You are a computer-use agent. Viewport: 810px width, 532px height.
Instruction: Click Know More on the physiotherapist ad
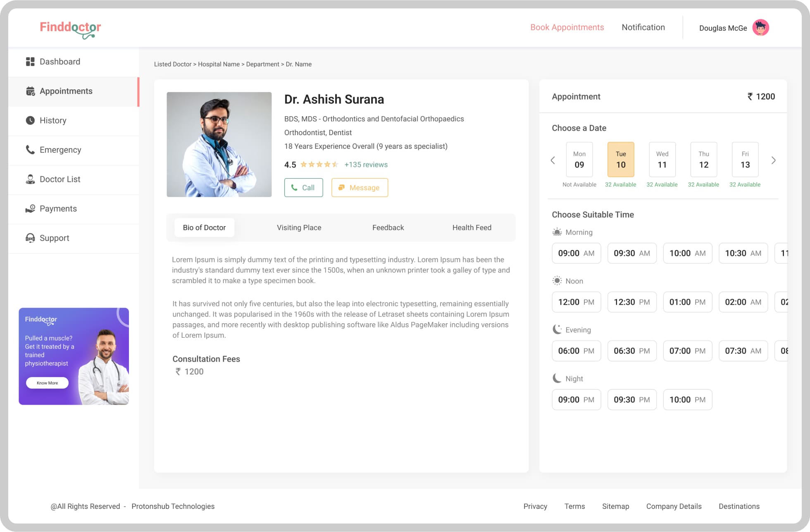click(x=47, y=383)
